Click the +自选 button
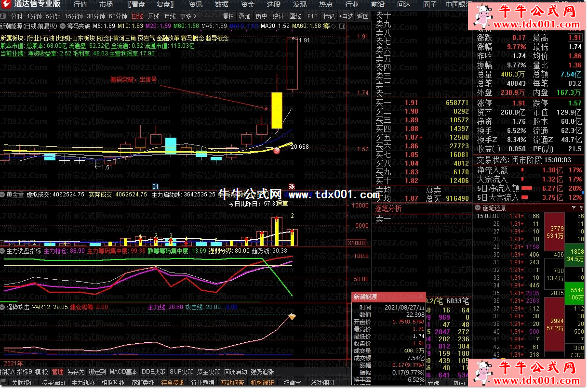Screen dimensions: 588x389 point(346,16)
